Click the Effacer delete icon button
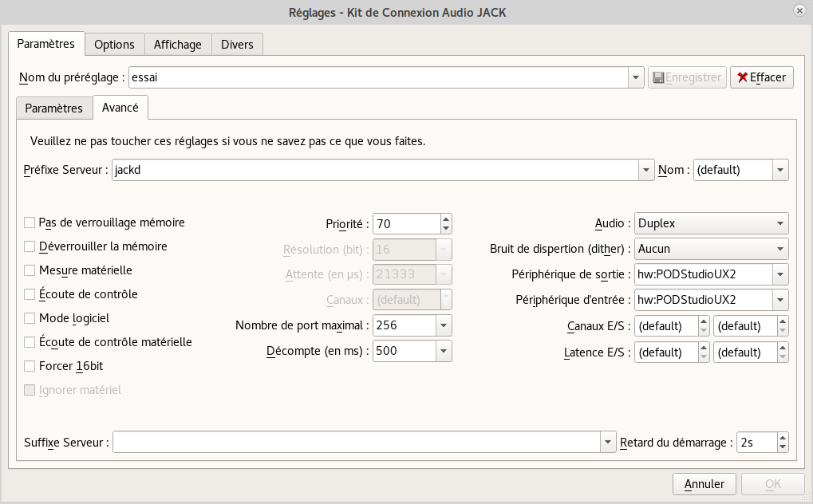Screen dimensions: 813x504 click(x=761, y=77)
